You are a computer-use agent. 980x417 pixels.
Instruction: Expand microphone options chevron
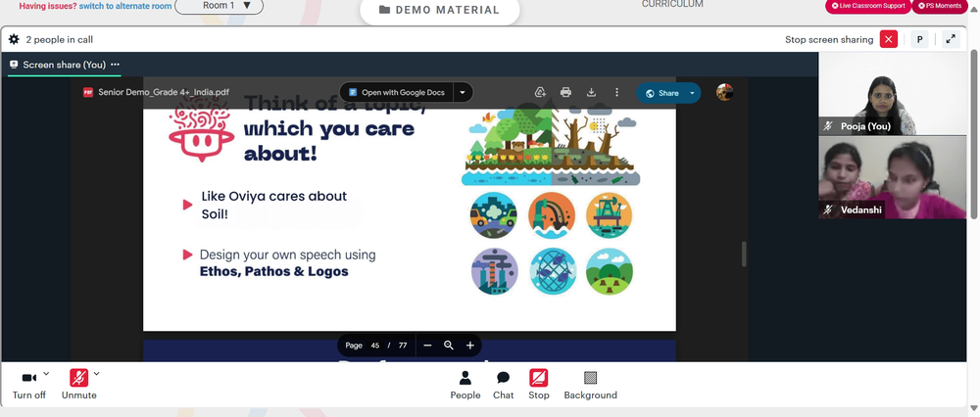point(96,373)
